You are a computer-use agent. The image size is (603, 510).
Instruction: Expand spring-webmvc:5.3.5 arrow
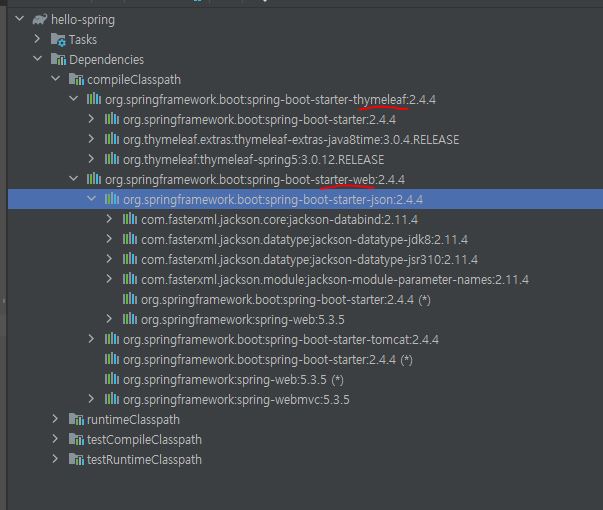(x=91, y=399)
